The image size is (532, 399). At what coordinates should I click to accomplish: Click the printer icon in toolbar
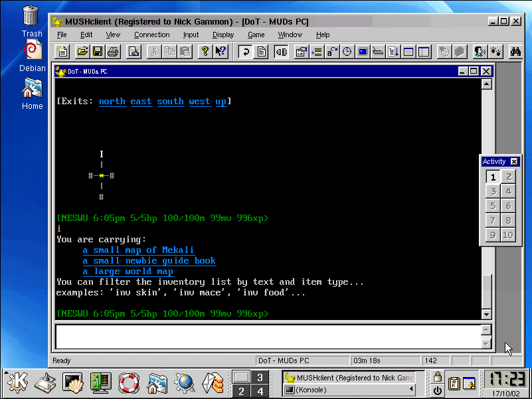pos(113,52)
